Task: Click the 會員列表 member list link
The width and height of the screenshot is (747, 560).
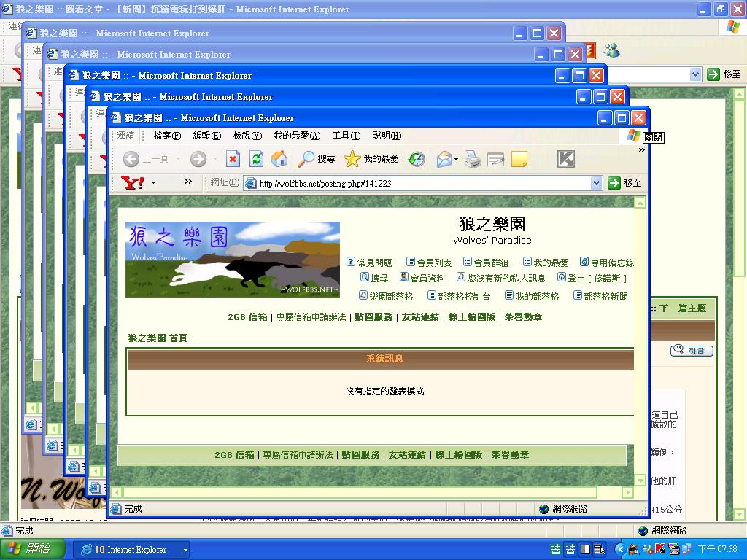Action: click(429, 262)
